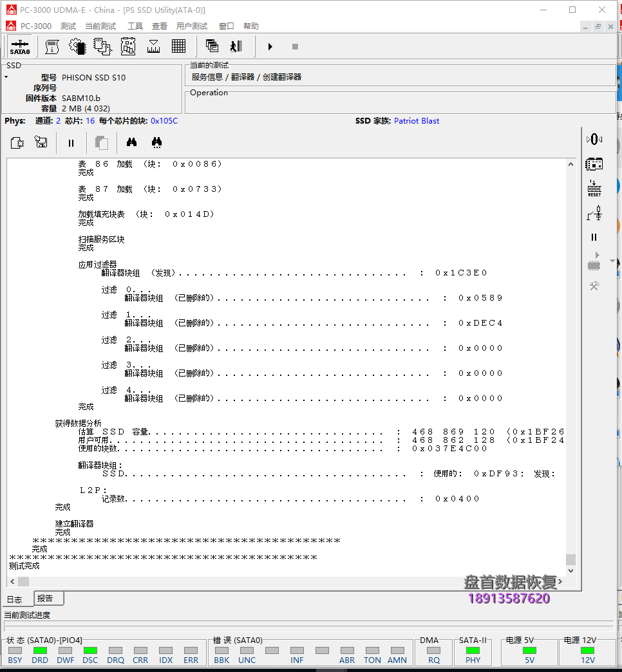Click the capacity text 2 MB (4 032)
622x672 pixels.
click(86, 108)
